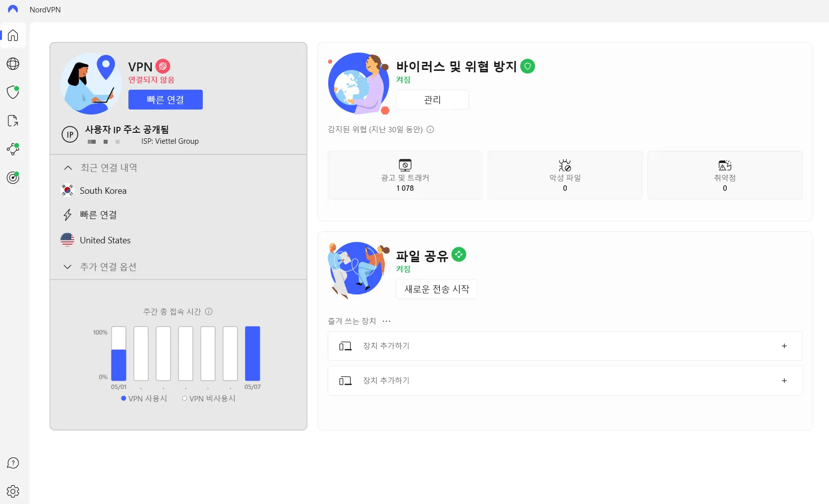
Task: Open the three-dot menu for favorite devices
Action: click(387, 321)
